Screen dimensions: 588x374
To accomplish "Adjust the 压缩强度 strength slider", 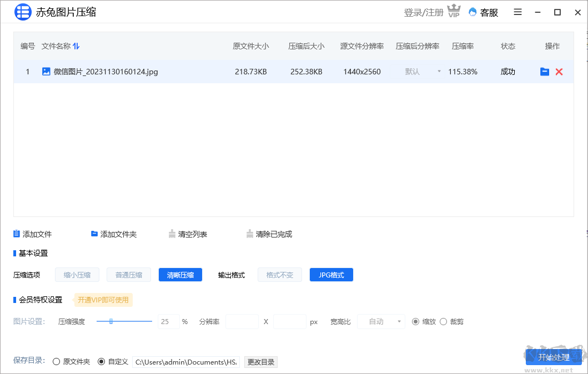I will pos(112,320).
